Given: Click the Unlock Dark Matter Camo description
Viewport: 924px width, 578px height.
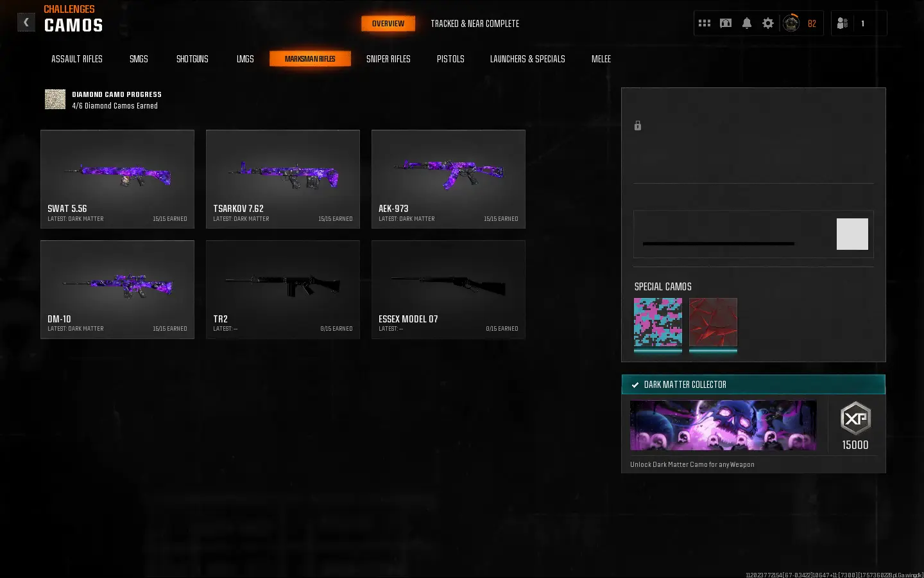Looking at the screenshot, I should [692, 464].
